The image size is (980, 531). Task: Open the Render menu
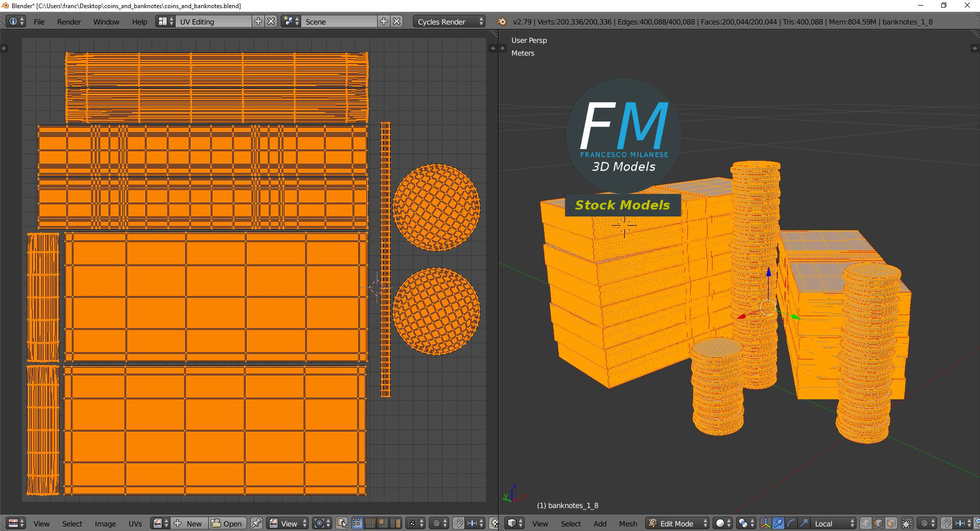point(69,21)
